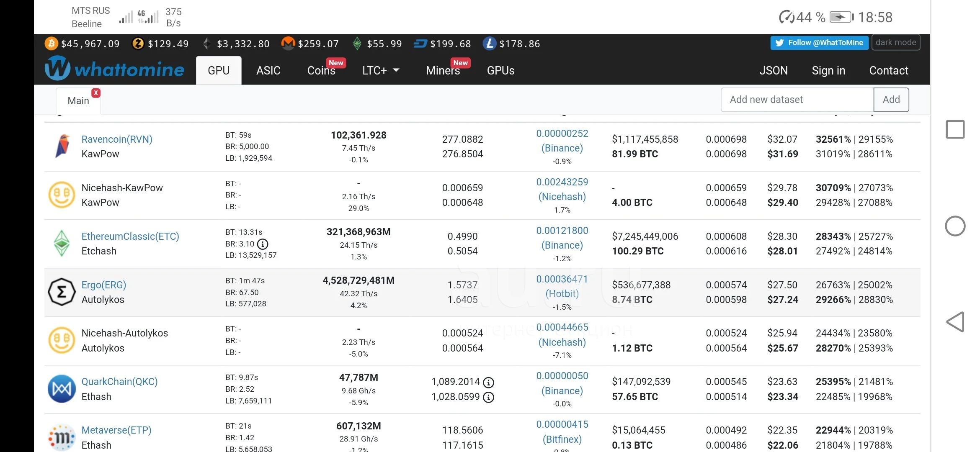Click the Bitcoin price ticker icon
This screenshot has width=980, height=452.
click(x=51, y=44)
